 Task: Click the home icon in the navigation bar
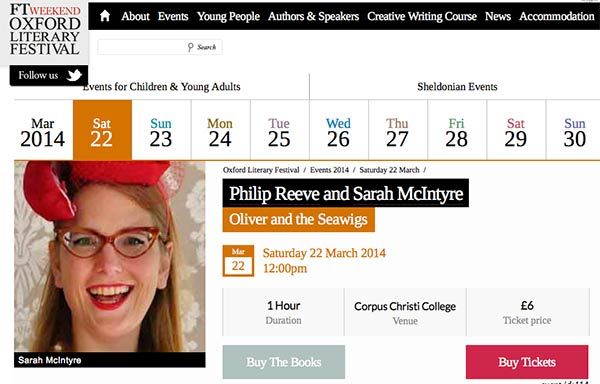tap(105, 16)
